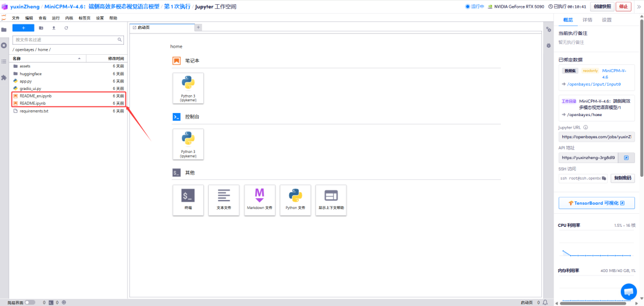644x306 pixels.
Task: Click the new folder icon in file browser toolbar
Action: [x=41, y=28]
